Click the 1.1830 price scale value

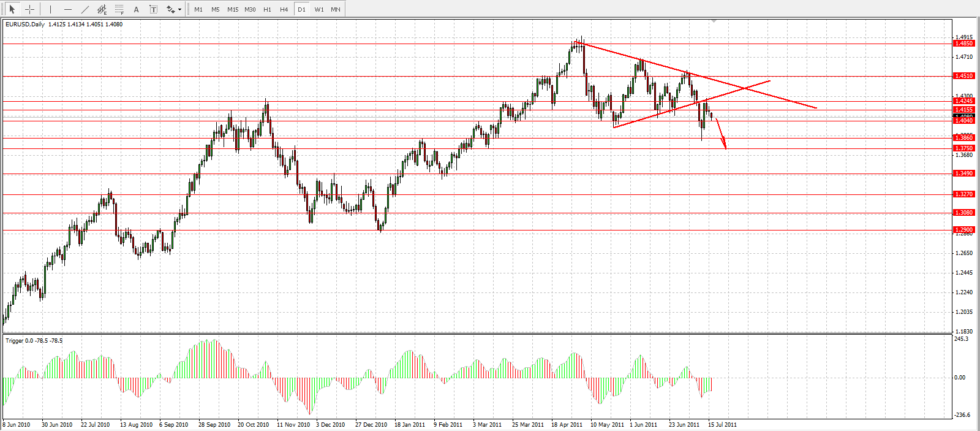pyautogui.click(x=964, y=331)
